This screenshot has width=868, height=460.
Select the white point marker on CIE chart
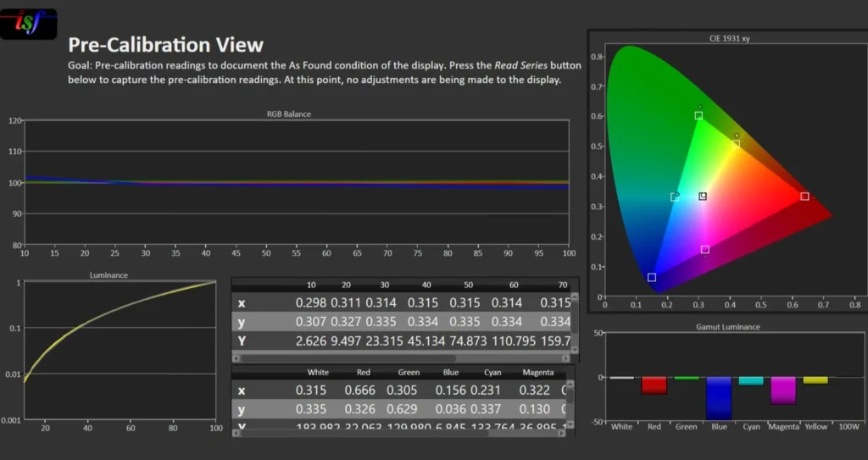click(x=703, y=197)
